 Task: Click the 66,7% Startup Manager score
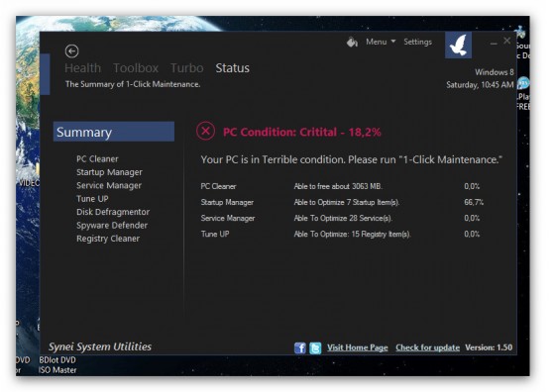click(474, 202)
